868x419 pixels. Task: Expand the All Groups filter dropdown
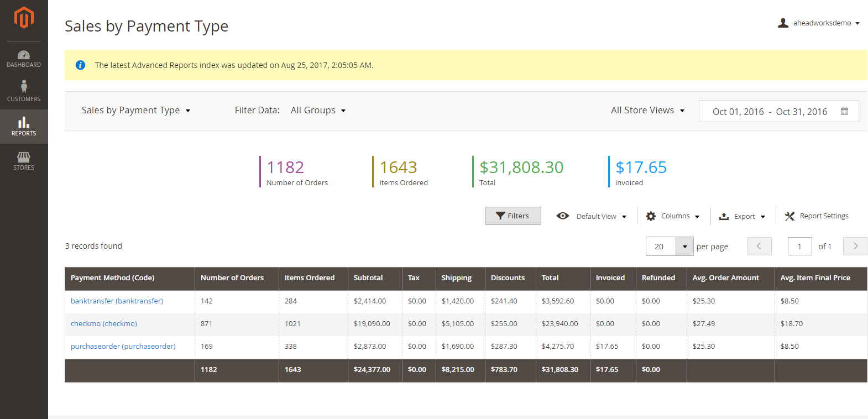(x=318, y=111)
